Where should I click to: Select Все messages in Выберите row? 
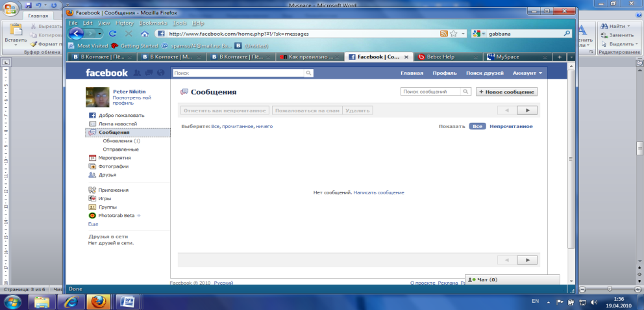click(x=216, y=126)
